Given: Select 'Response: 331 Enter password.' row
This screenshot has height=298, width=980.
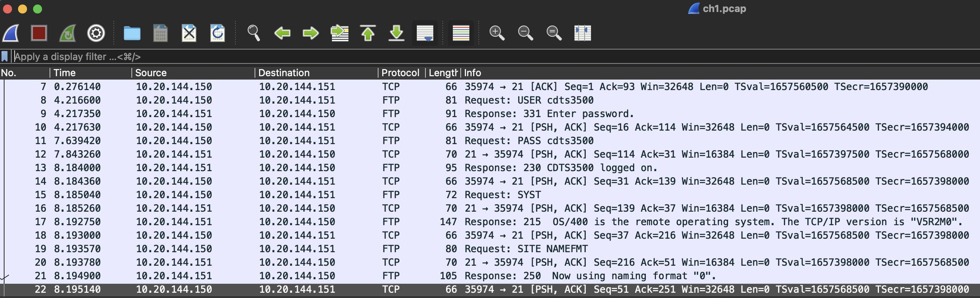Looking at the screenshot, I should [x=490, y=114].
